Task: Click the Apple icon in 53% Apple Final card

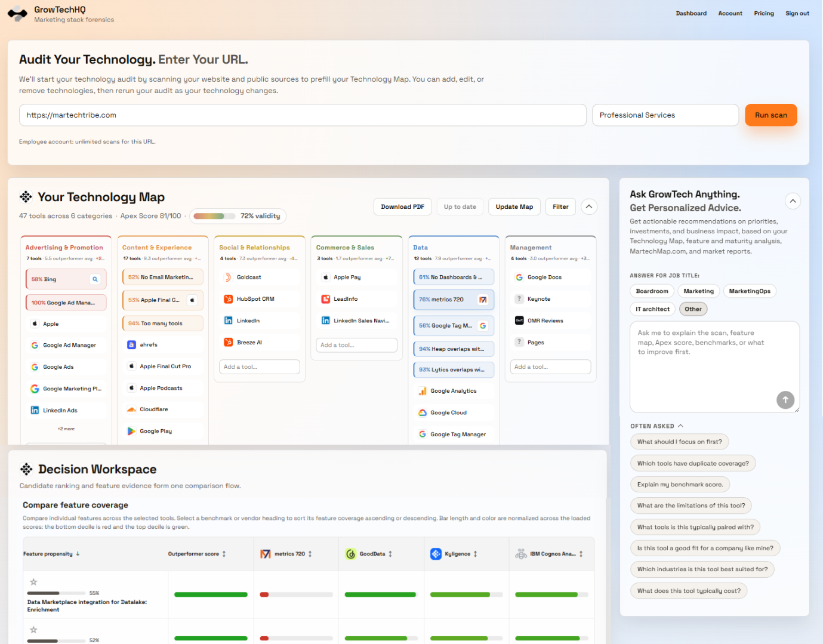Action: (192, 300)
